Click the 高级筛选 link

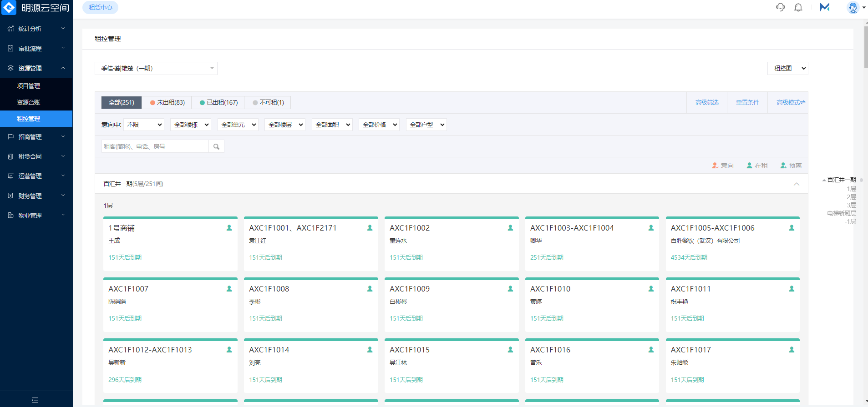[x=707, y=102]
